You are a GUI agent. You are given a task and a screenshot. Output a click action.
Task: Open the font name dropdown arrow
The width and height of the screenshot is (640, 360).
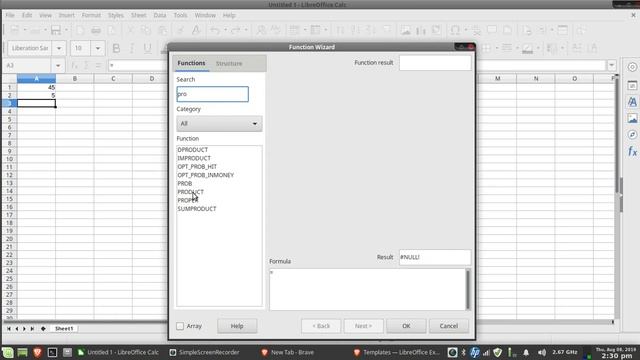pos(59,49)
